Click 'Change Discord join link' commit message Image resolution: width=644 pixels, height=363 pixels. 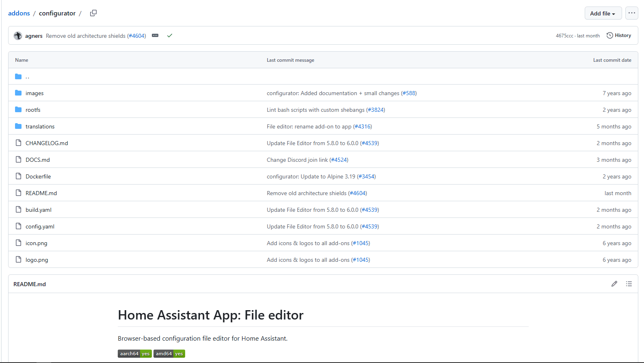[297, 160]
